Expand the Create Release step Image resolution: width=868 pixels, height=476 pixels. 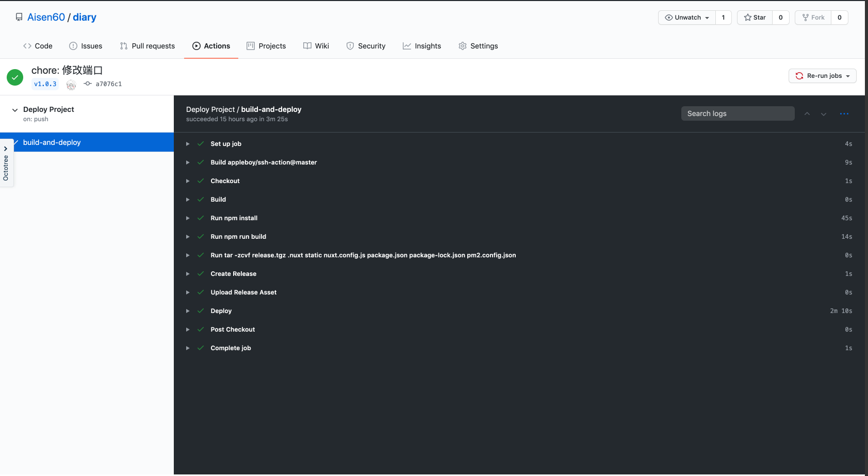click(188, 274)
